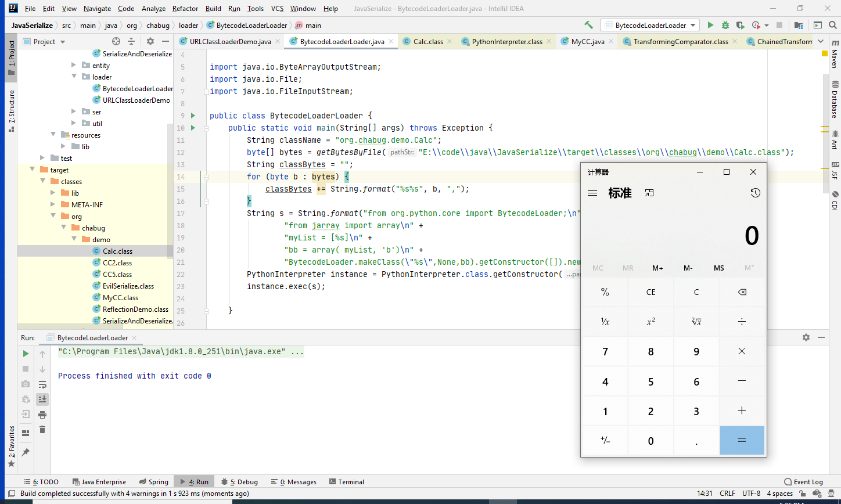Viewport: 841px width, 504px height.
Task: Open Project panel settings gear
Action: [x=150, y=41]
